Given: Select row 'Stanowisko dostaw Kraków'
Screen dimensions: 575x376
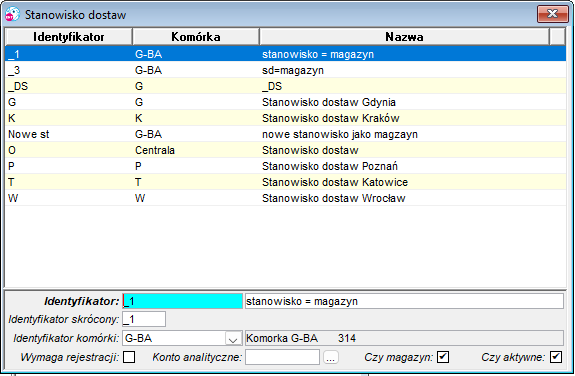Looking at the screenshot, I should pyautogui.click(x=286, y=118).
